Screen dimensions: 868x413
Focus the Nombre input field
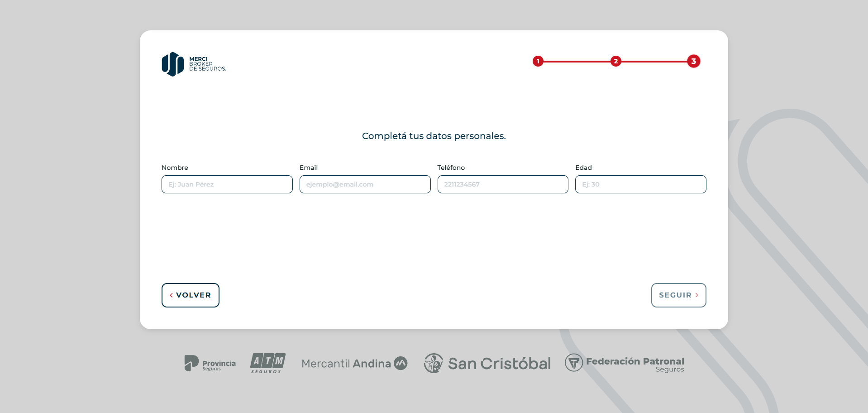pyautogui.click(x=227, y=184)
